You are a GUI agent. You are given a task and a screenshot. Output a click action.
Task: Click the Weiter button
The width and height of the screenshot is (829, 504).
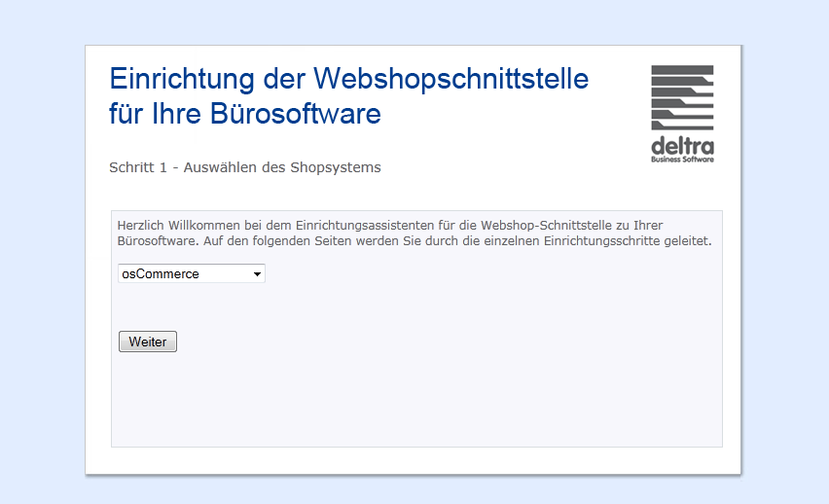coord(148,342)
